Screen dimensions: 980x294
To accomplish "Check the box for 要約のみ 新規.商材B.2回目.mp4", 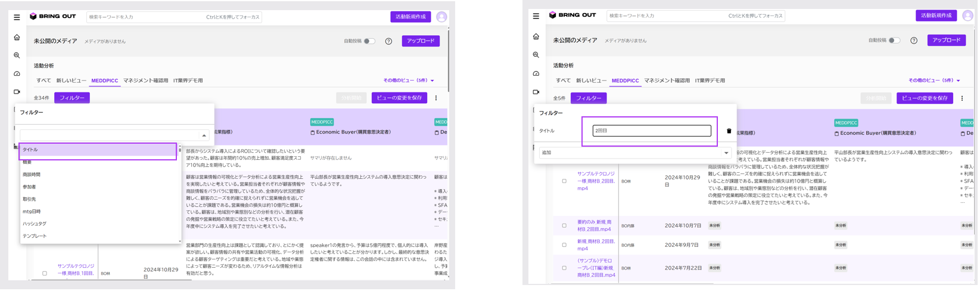I will tap(564, 226).
